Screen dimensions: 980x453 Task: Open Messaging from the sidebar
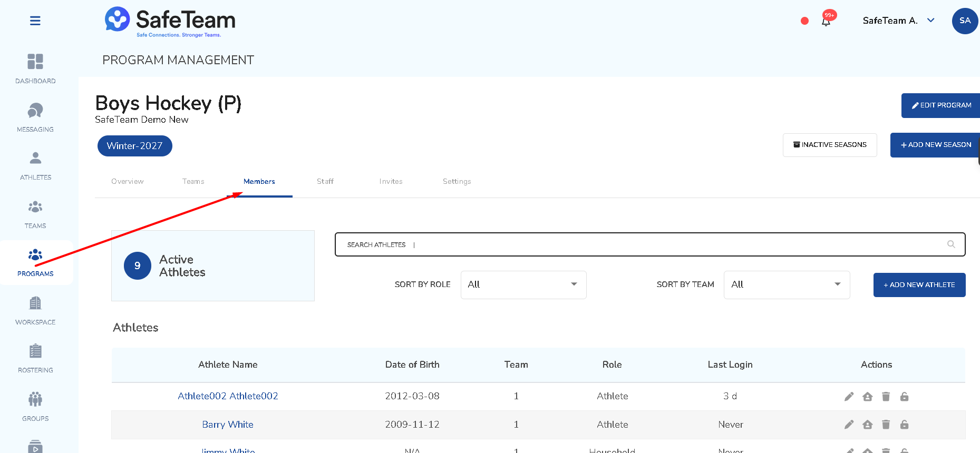(35, 117)
